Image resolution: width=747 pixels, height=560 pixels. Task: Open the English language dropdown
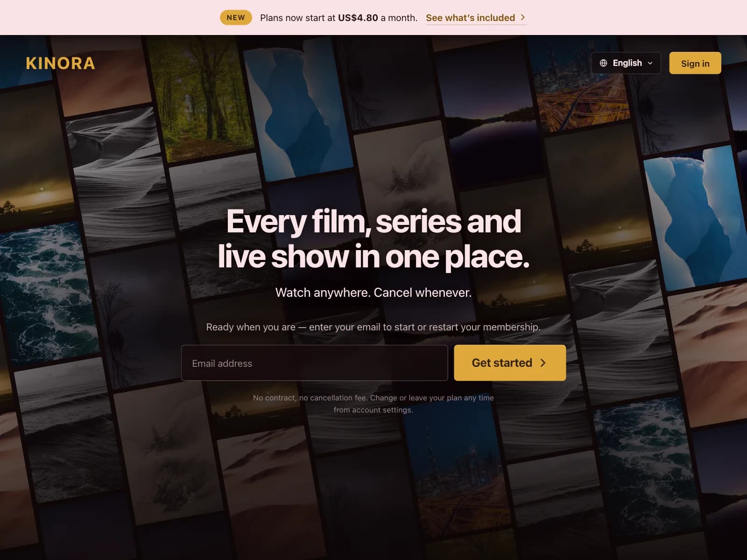click(626, 63)
